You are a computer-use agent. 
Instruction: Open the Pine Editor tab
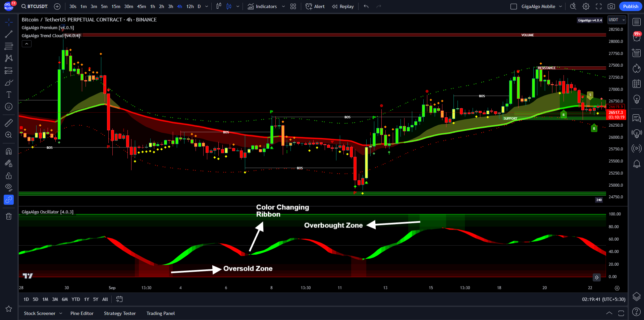click(82, 313)
